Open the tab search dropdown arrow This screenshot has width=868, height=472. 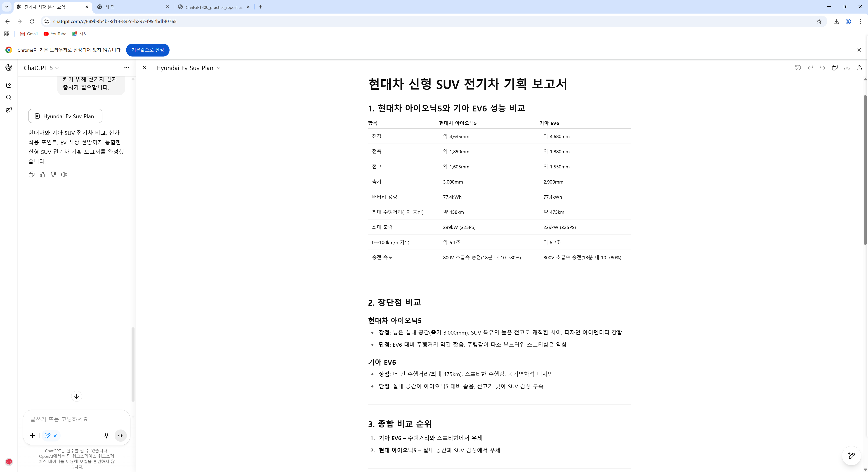[6, 7]
